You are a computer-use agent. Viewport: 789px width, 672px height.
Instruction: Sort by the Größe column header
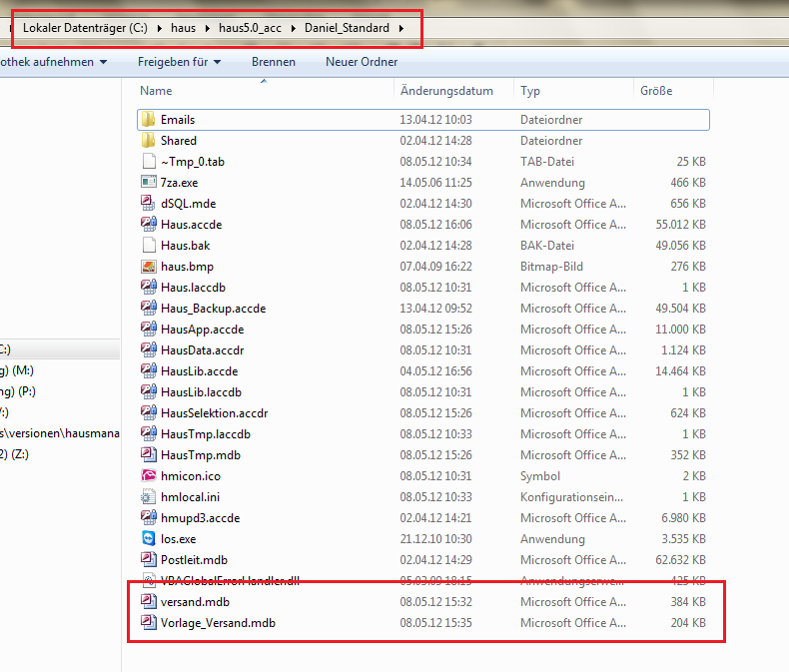pyautogui.click(x=655, y=91)
